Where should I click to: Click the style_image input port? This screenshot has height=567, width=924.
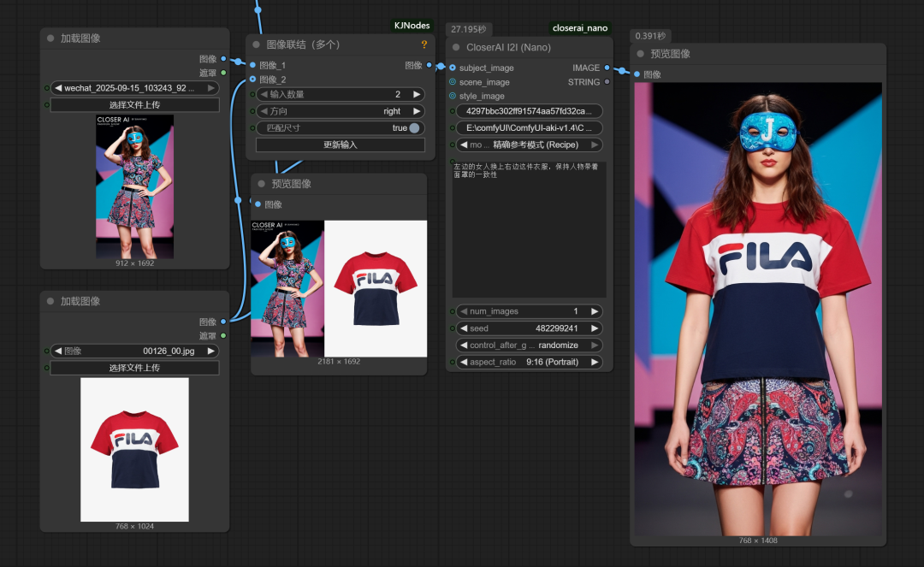(453, 96)
